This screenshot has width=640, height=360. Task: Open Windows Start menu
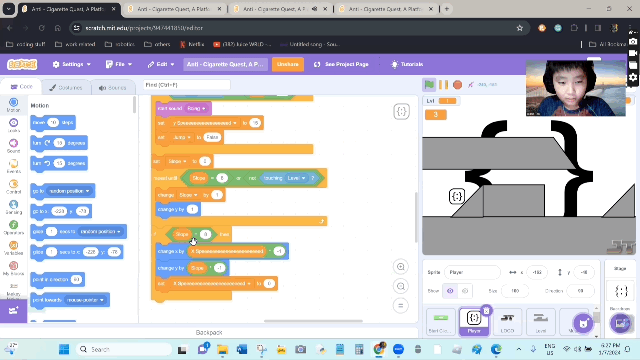[x=64, y=349]
